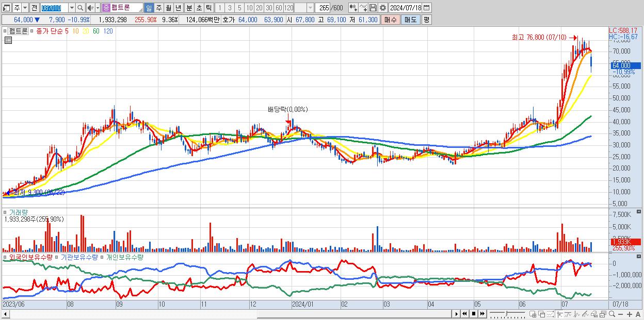Zoom in with the plus icon
Screen dimensions: 644x320
coord(629,314)
